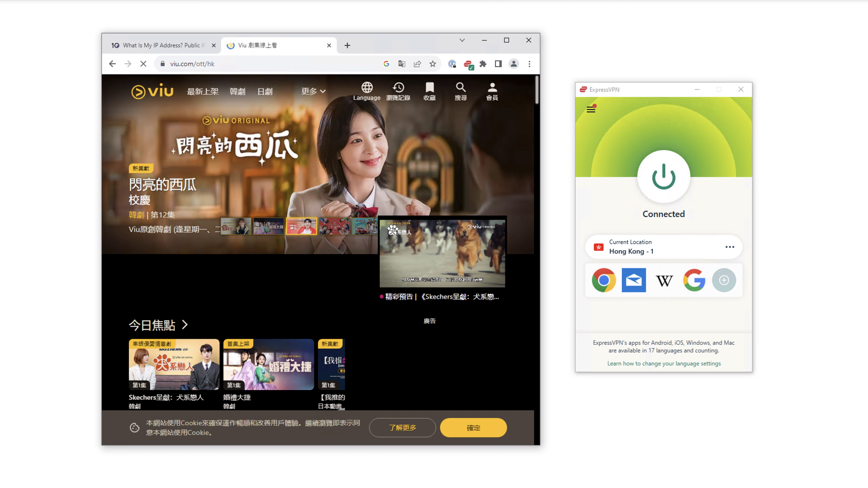Open Google Translate icon in address bar
This screenshot has width=868, height=488.
(x=402, y=63)
